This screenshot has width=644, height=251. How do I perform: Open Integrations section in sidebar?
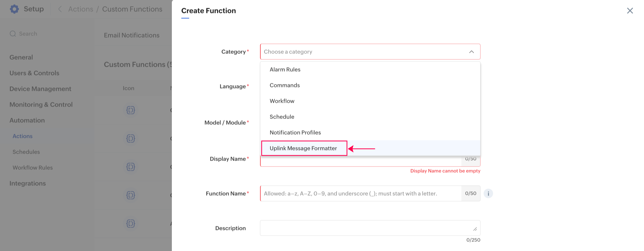27,183
